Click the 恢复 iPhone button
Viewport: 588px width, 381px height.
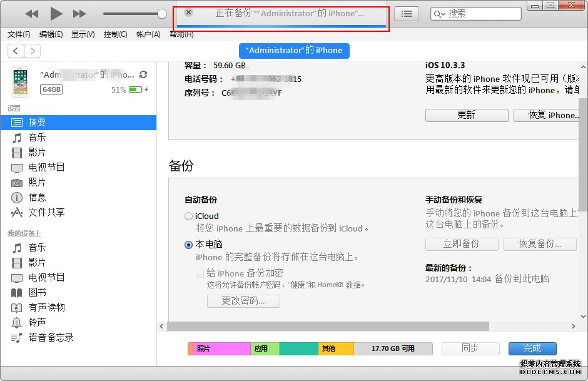546,115
